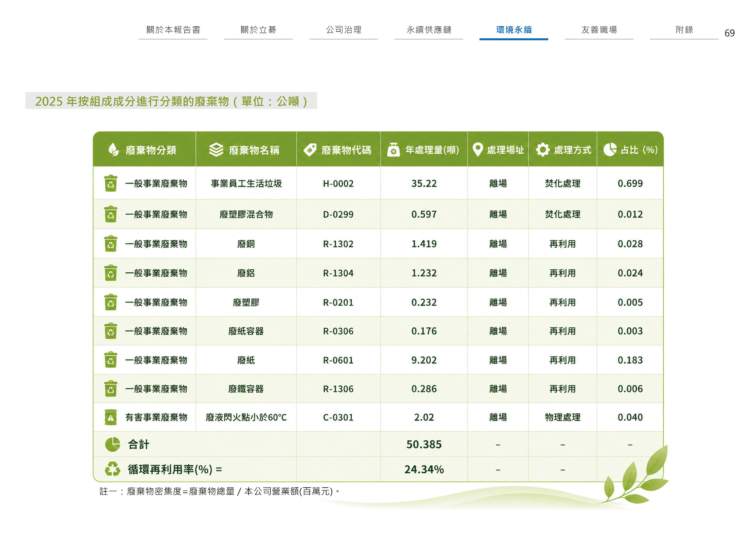Click the layers icon beside 廢棄物名稱
Screen dimensions: 756x534
click(x=216, y=150)
